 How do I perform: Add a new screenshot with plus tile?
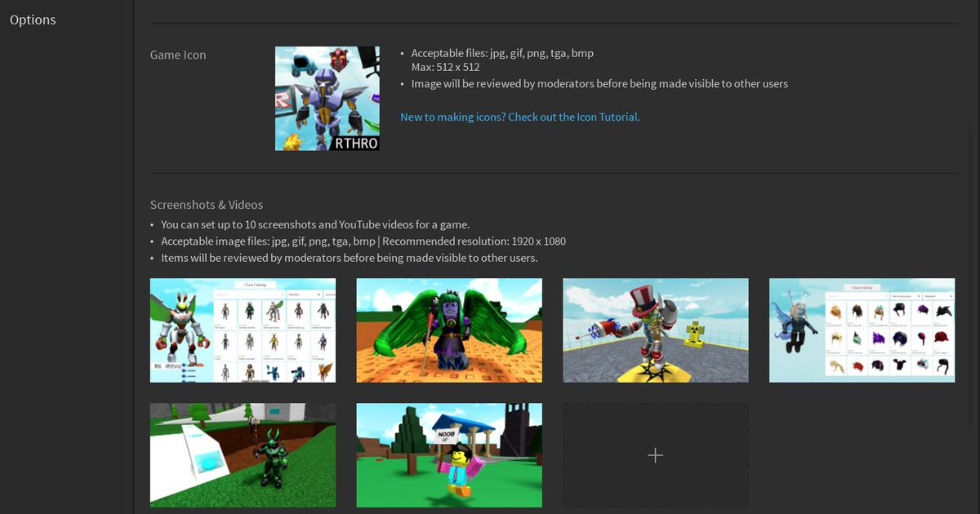[x=656, y=455]
